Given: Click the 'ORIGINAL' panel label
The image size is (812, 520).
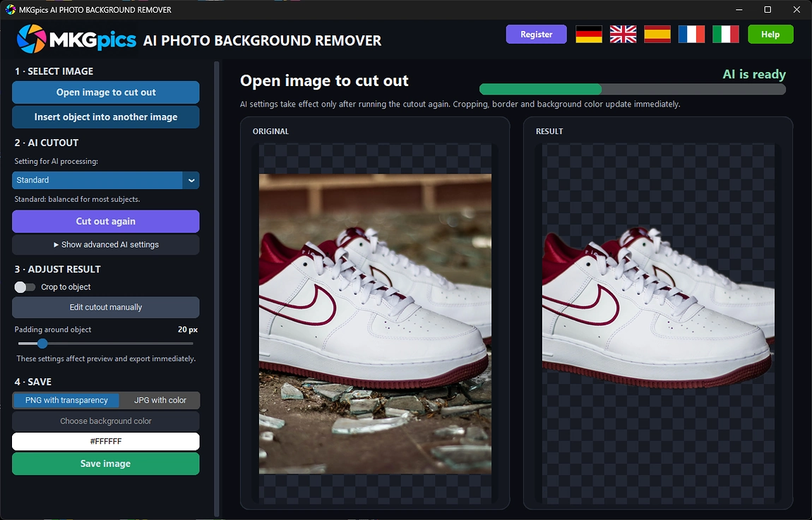Looking at the screenshot, I should [x=270, y=131].
